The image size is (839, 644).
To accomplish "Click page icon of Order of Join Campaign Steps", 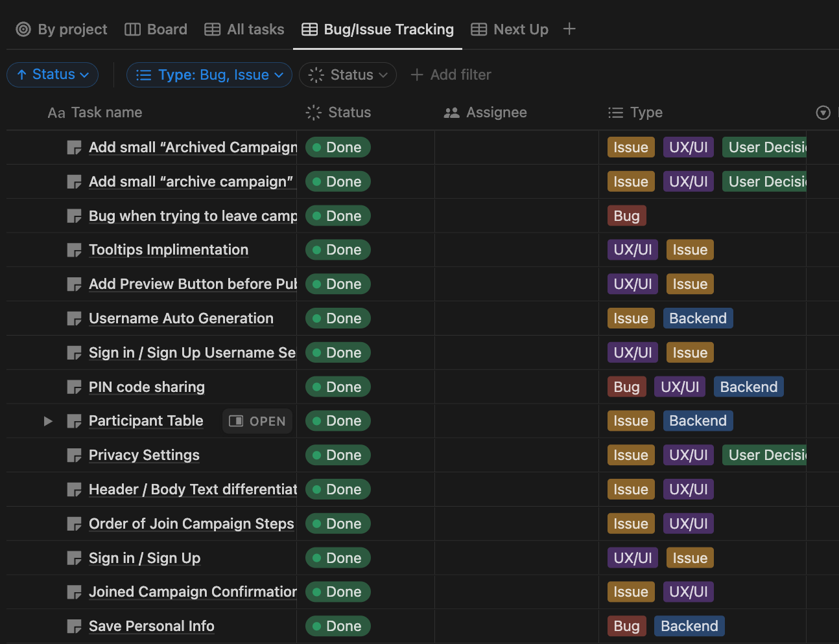I will coord(74,524).
